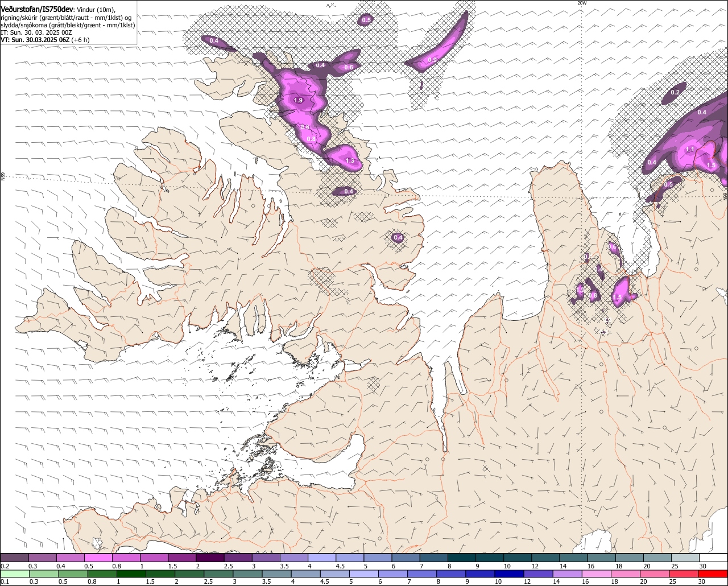Select upper legend bright pink swatch 0.5 to 0.8
728x586 pixels.
click(98, 558)
